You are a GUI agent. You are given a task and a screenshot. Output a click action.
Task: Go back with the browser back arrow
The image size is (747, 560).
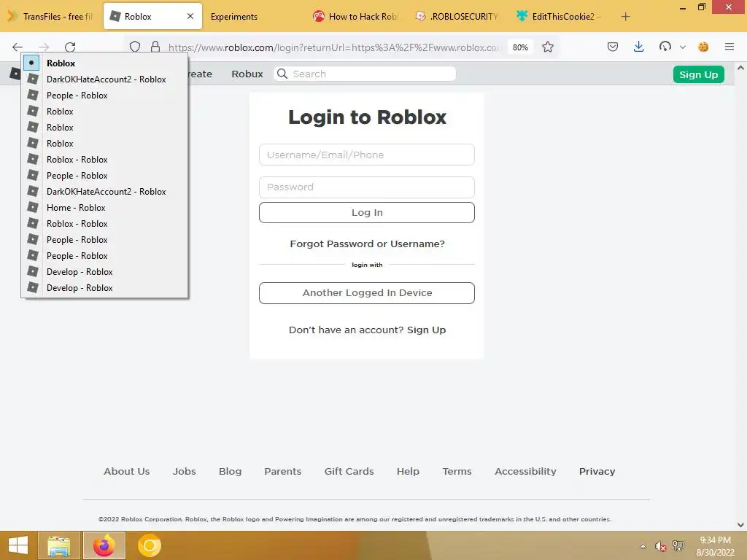point(18,47)
